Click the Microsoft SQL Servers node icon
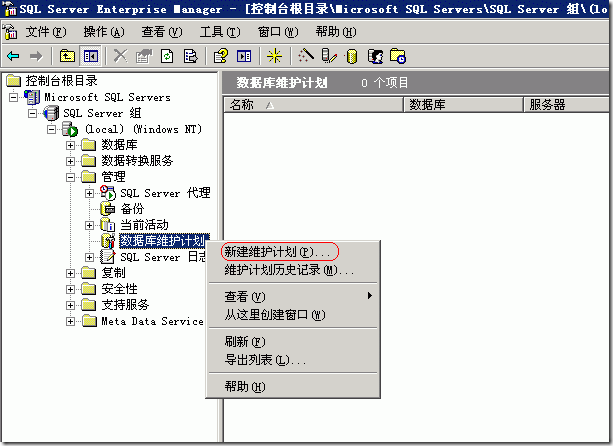This screenshot has height=446, width=613. point(32,97)
